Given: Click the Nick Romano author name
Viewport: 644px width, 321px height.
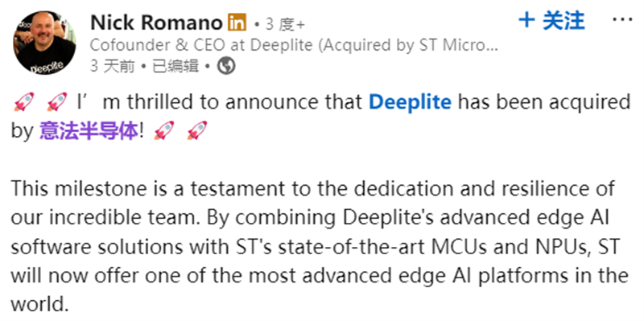Looking at the screenshot, I should click(156, 23).
